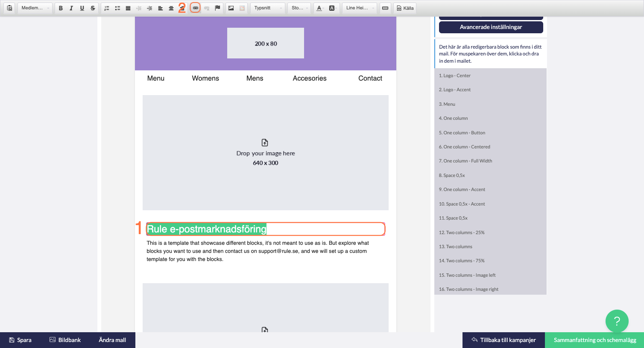Open the Bildbank image library
The height and width of the screenshot is (348, 644).
65,340
